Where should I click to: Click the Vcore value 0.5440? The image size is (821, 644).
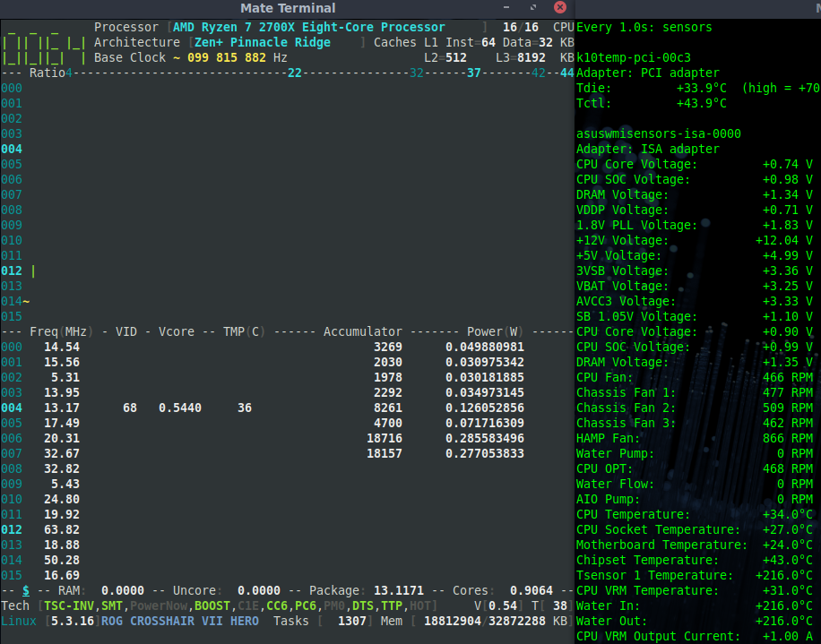[x=180, y=408]
